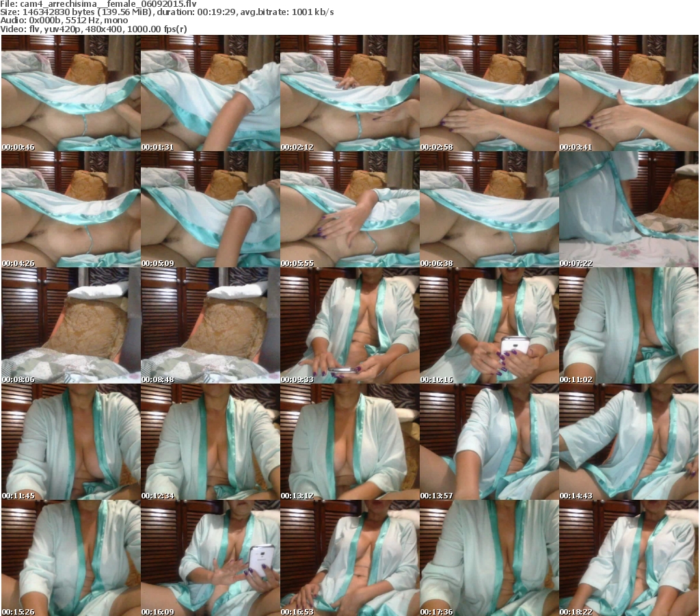Click the thumbnail marked 00:03:41
The height and width of the screenshot is (616, 700).
click(x=629, y=93)
